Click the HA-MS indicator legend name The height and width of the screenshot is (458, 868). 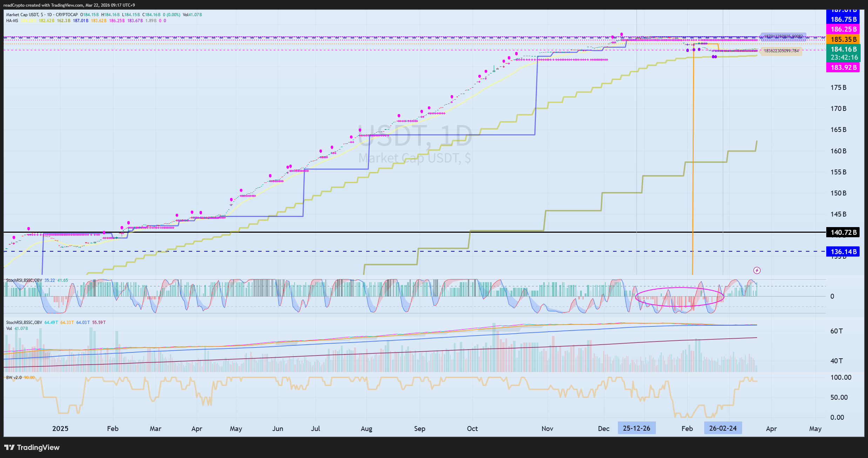[12, 21]
